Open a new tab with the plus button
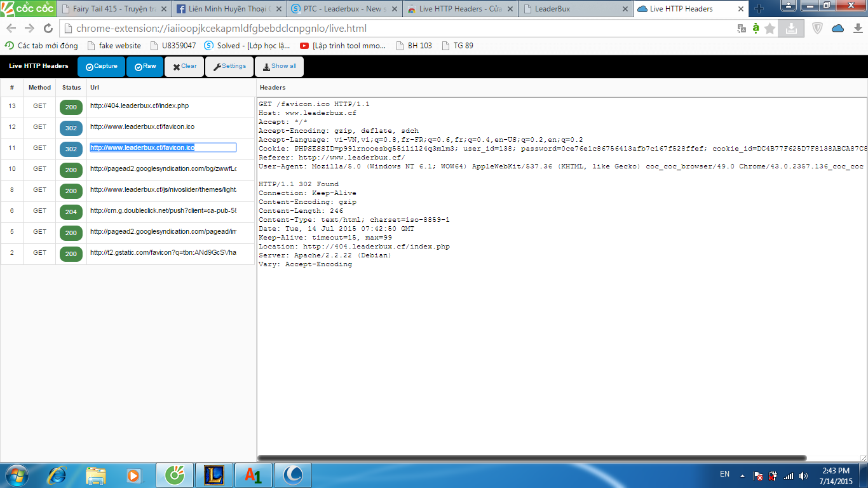This screenshot has height=488, width=868. [759, 9]
